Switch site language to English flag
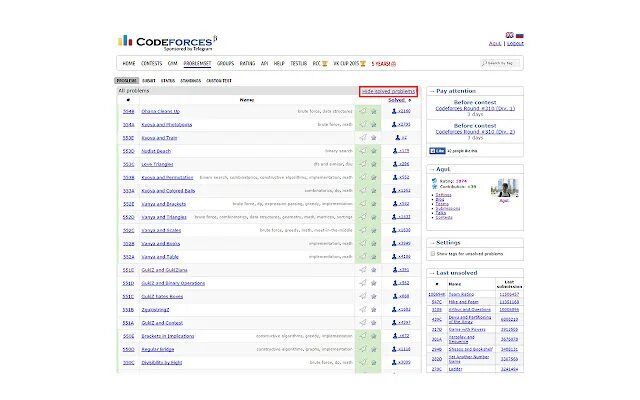Image resolution: width=640 pixels, height=400 pixels. point(509,35)
